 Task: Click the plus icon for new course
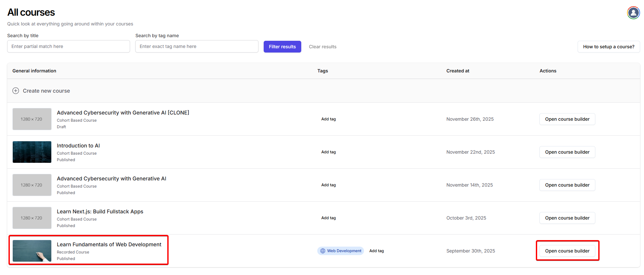[16, 91]
